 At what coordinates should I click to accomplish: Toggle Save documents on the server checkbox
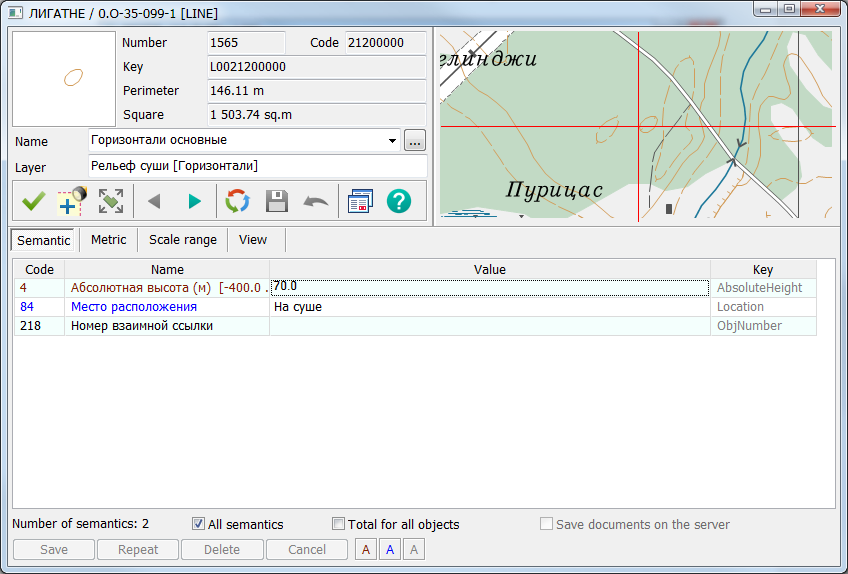click(x=546, y=524)
